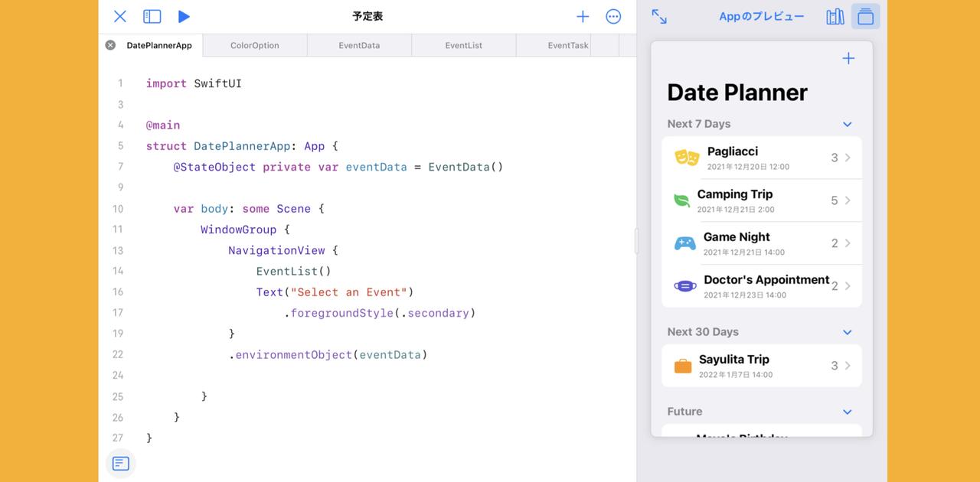Viewport: 980px width, 482px height.
Task: Add a new event with the preview's plus button
Action: pyautogui.click(x=848, y=57)
